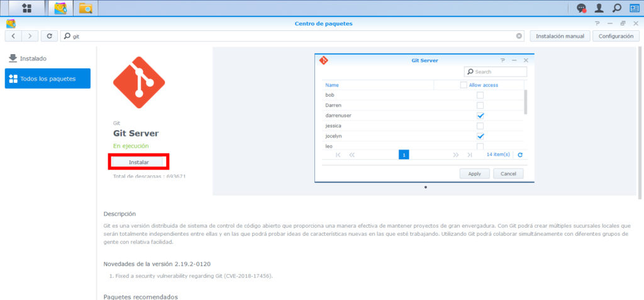This screenshot has height=300, width=644.
Task: Click the screenshot carousel dot indicator
Action: pyautogui.click(x=426, y=187)
